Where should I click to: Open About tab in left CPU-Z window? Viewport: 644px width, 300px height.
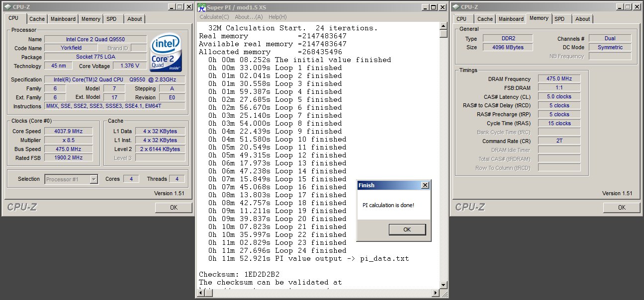[x=134, y=19]
